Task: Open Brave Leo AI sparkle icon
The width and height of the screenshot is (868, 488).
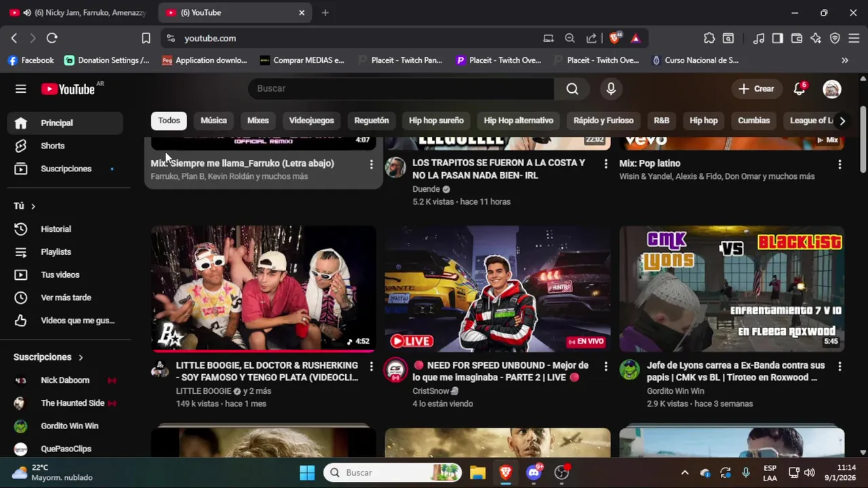Action: point(816,38)
